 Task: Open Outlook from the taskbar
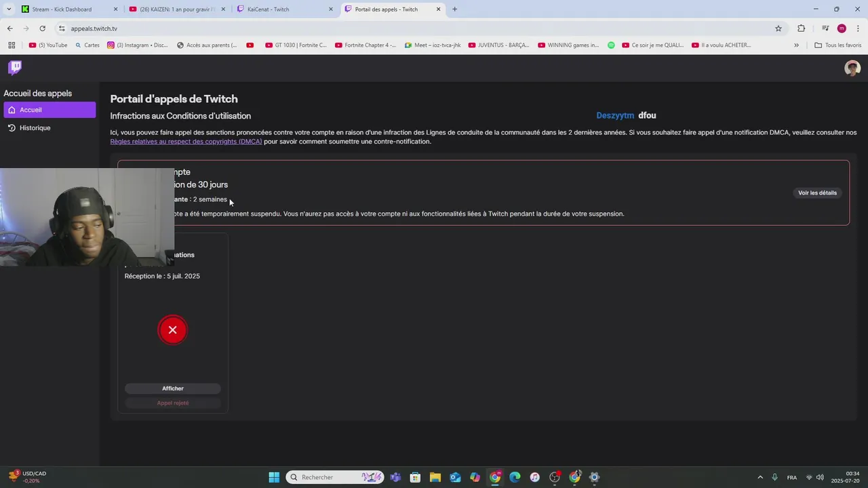[455, 477]
